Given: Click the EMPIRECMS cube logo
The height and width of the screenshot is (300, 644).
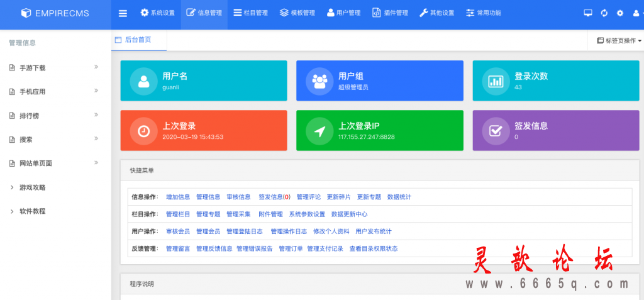Looking at the screenshot, I should [26, 13].
